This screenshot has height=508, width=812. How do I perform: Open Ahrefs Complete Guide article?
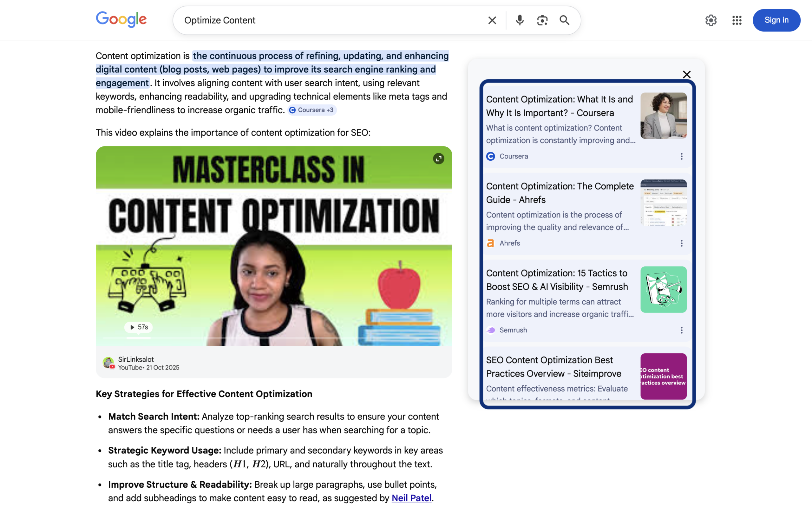pyautogui.click(x=560, y=193)
